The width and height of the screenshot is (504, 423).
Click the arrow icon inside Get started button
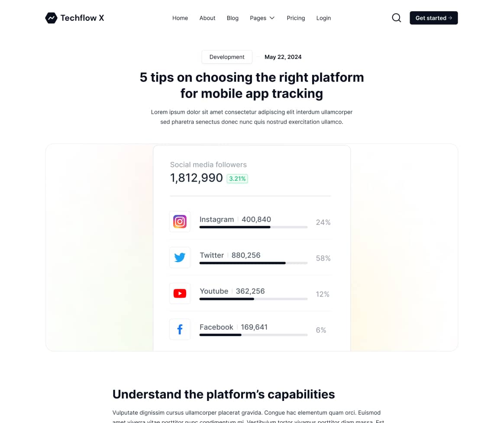coord(450,18)
